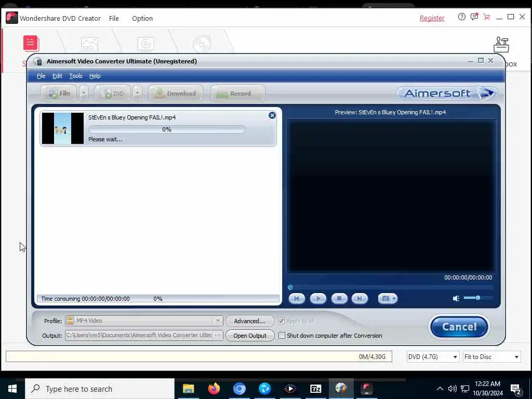This screenshot has height=399, width=532.
Task: Expand the Load DVD dropdown arrow
Action: (137, 94)
